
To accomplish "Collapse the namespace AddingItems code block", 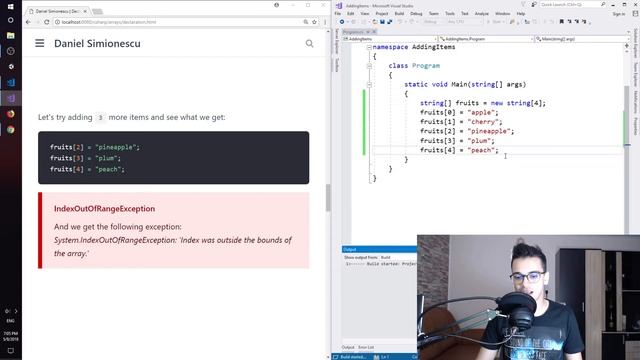I will [x=369, y=47].
